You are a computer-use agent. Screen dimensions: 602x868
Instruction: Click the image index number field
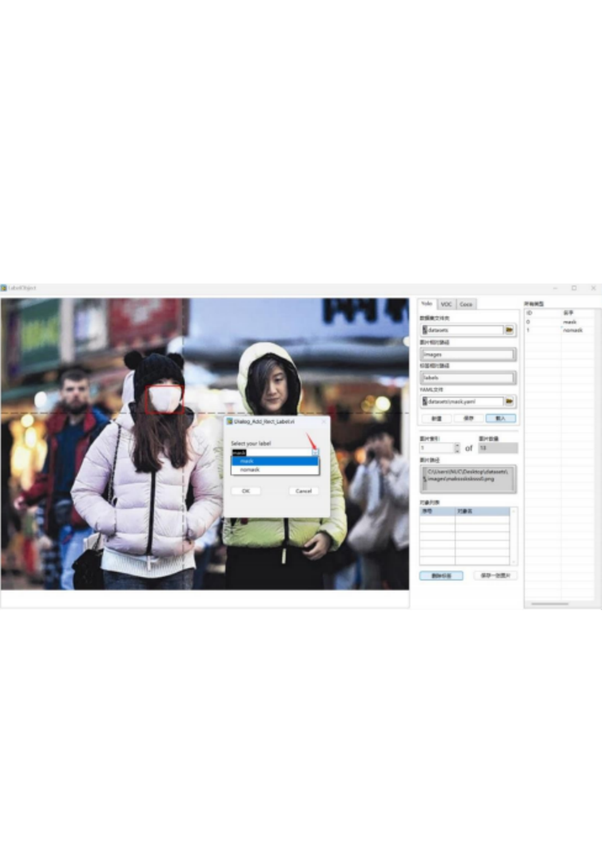point(437,448)
